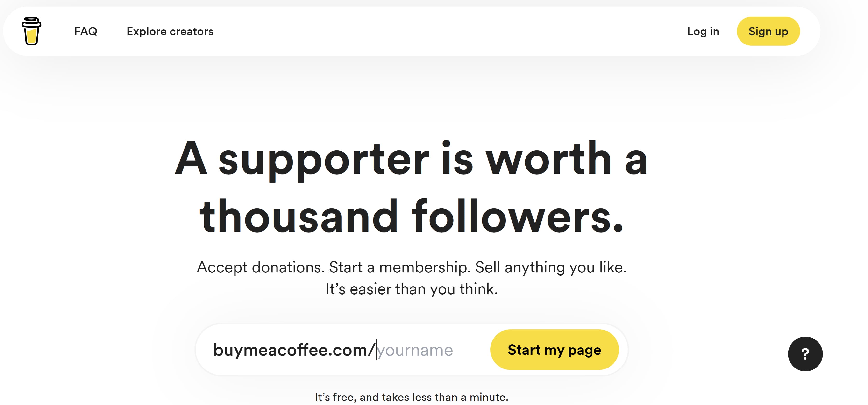Click the Log in link

coord(703,31)
